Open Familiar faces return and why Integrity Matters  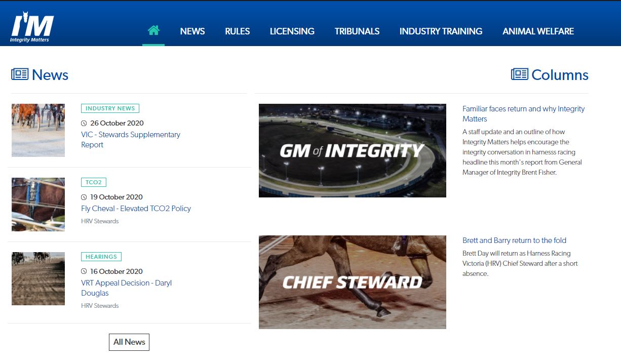coord(524,114)
